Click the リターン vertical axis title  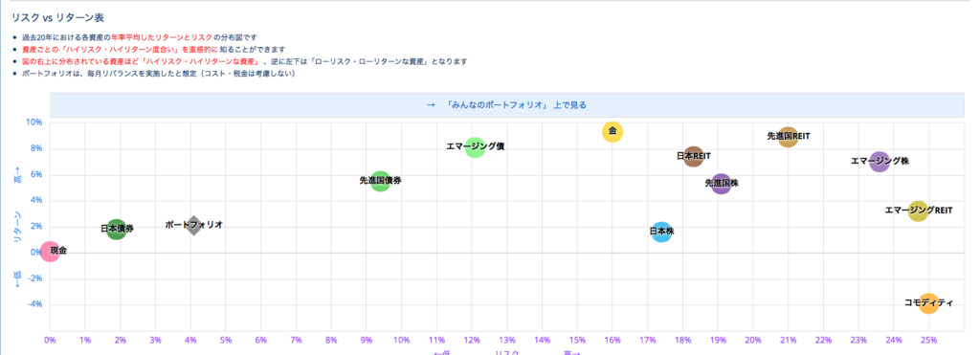coord(17,225)
